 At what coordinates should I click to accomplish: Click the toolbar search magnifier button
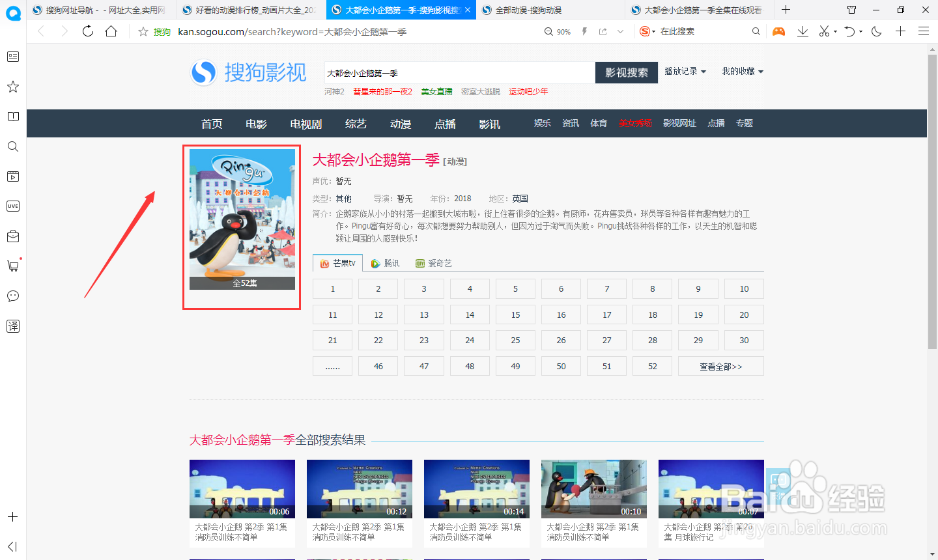756,31
